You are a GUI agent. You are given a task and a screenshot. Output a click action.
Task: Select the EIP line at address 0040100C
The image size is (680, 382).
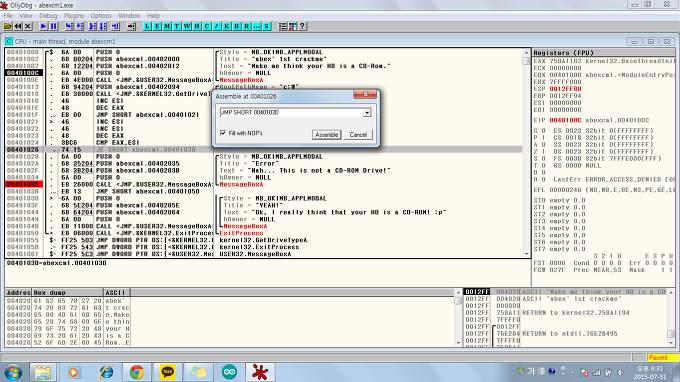pos(23,73)
